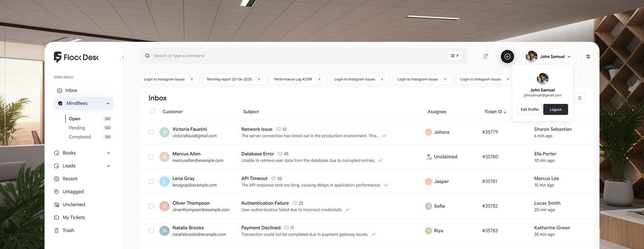Check the Victoria Faustini row checkbox
This screenshot has width=644, height=249.
coord(151,132)
